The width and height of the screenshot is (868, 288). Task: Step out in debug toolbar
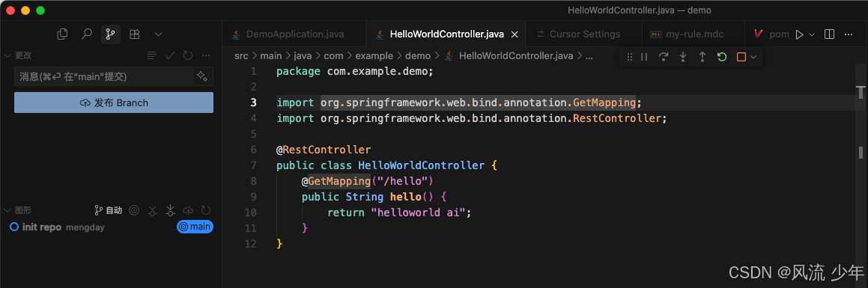point(702,56)
